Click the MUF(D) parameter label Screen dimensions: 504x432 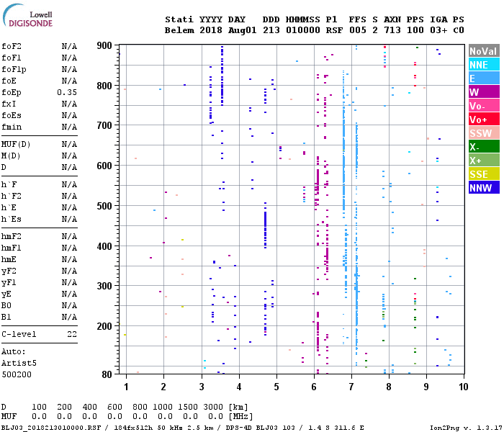click(16, 144)
